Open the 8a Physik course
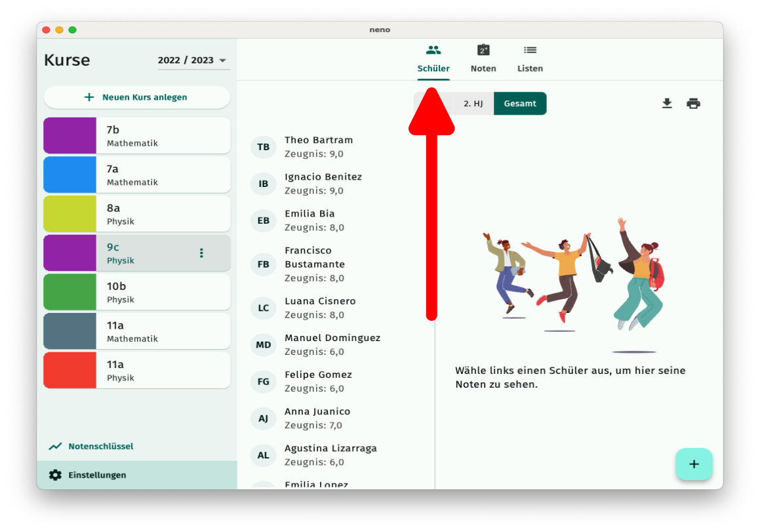This screenshot has width=760, height=532. (136, 214)
